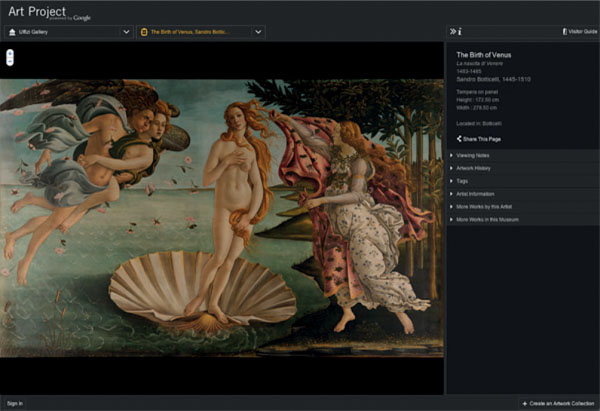
Task: Click the plus icon for Create an Artwork Collection
Action: (x=525, y=403)
